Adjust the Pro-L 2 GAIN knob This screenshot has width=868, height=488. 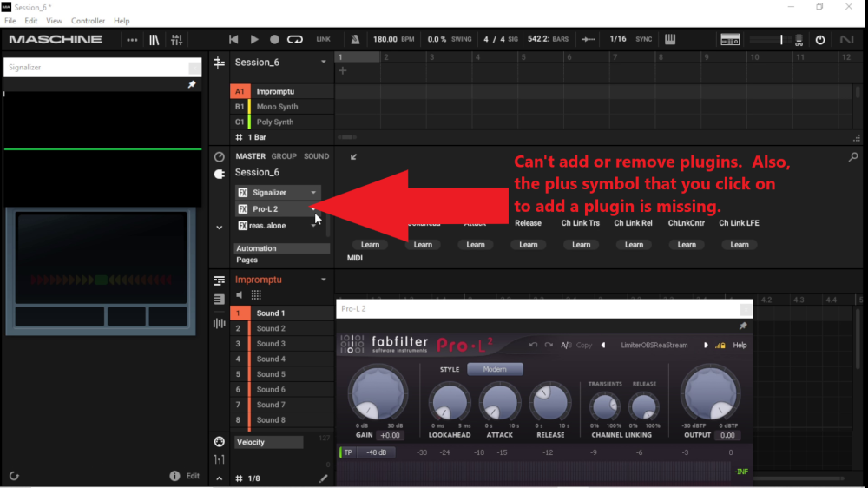coord(378,394)
